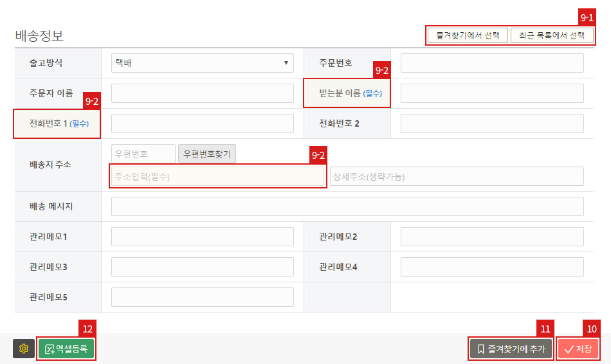
Task: Click the 관리메모1 input field
Action: (x=202, y=237)
